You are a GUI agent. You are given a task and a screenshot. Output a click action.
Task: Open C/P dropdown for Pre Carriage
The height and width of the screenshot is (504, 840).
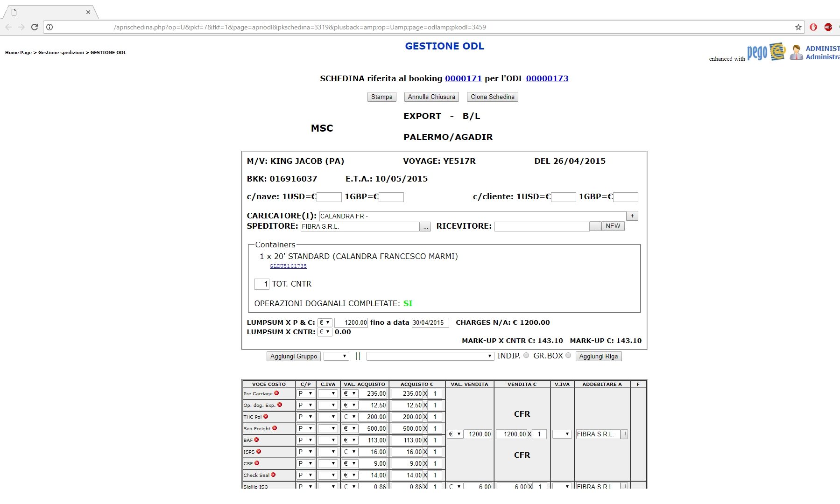[x=305, y=393]
